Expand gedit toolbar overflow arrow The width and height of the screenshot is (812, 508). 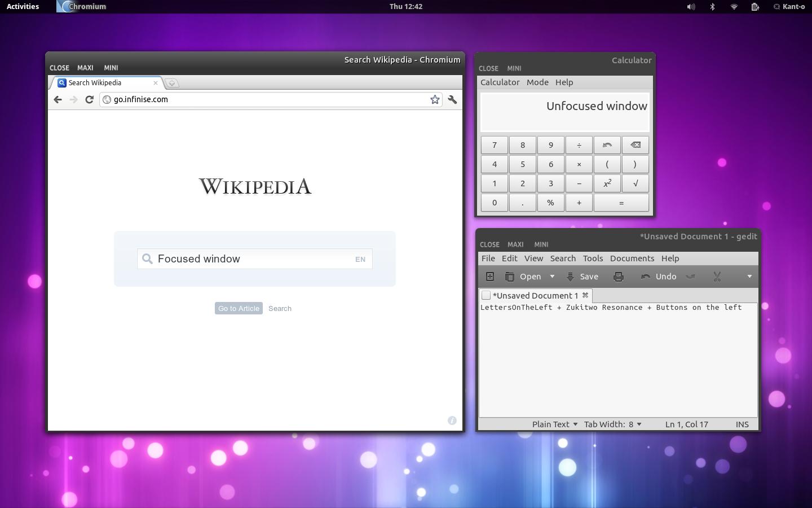749,277
